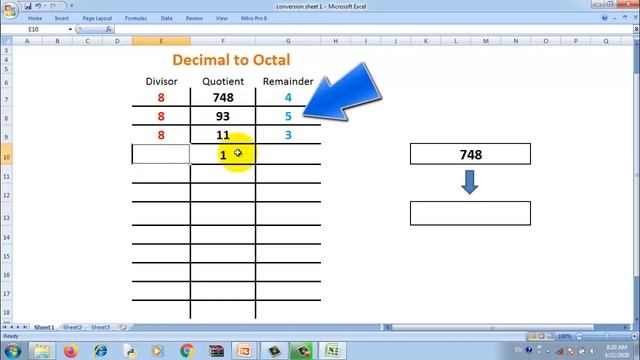The image size is (640, 360).
Task: Switch to the Sheet1 tab
Action: (44, 327)
